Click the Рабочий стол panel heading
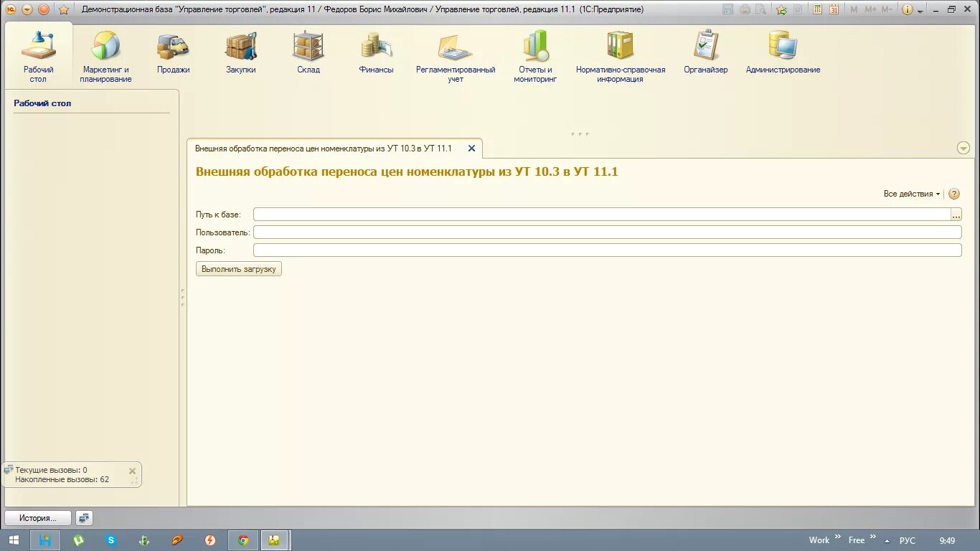 (x=42, y=103)
